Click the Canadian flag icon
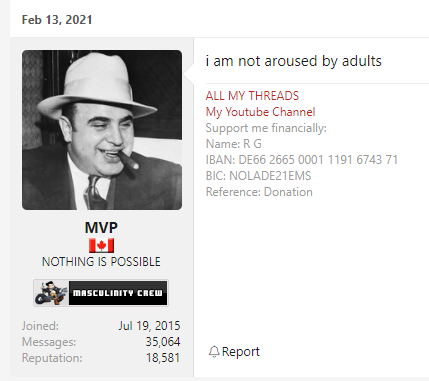The width and height of the screenshot is (429, 381). coord(101,246)
